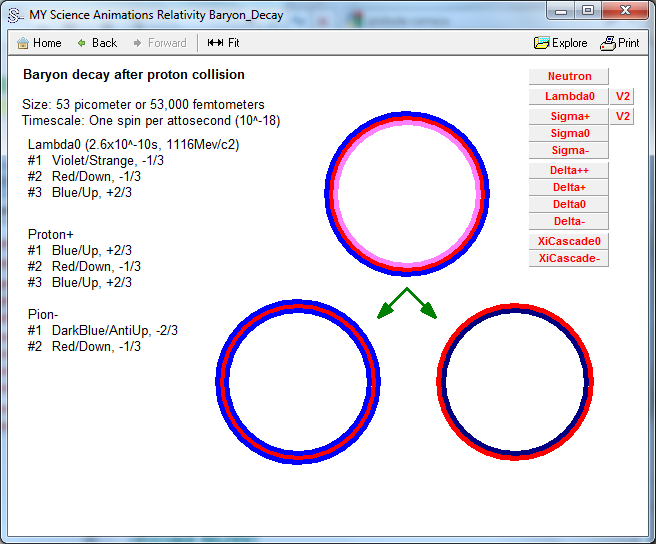This screenshot has height=544, width=656.
Task: Select the Sigma+ decay button
Action: [x=569, y=117]
